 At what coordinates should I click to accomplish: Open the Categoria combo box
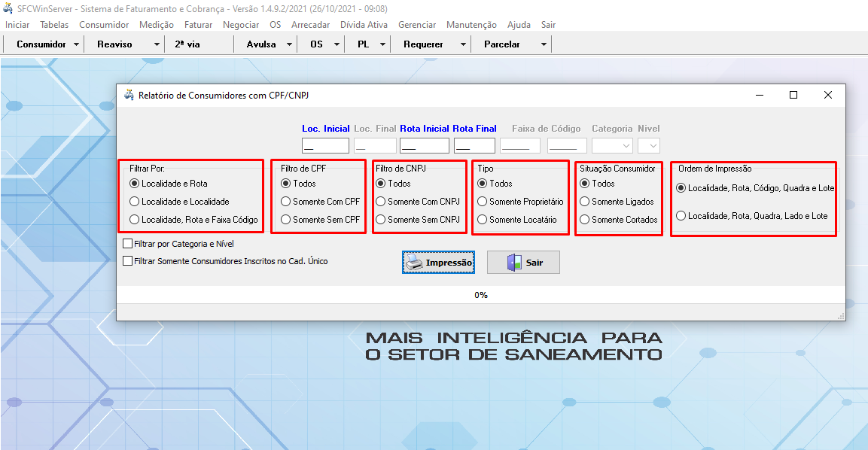612,146
